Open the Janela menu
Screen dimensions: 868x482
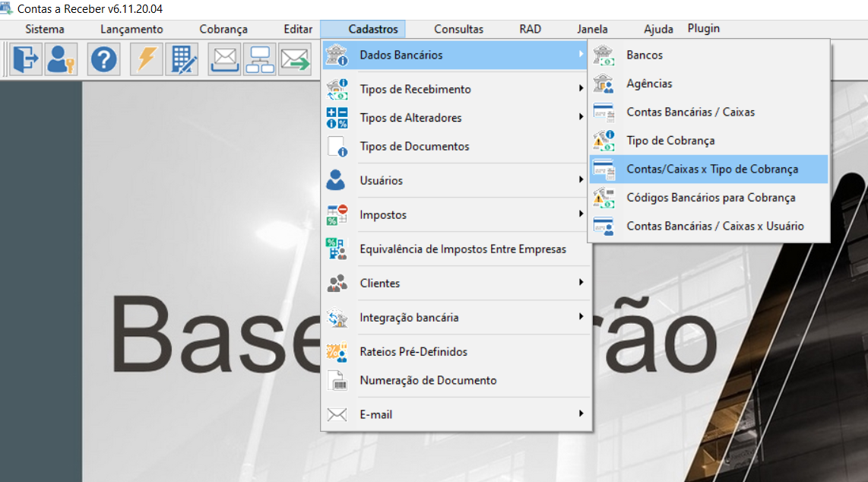click(x=592, y=30)
